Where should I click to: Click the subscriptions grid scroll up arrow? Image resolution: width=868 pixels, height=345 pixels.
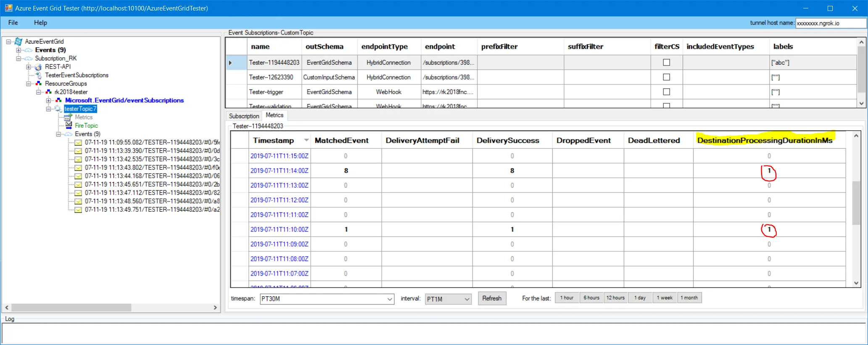click(861, 42)
